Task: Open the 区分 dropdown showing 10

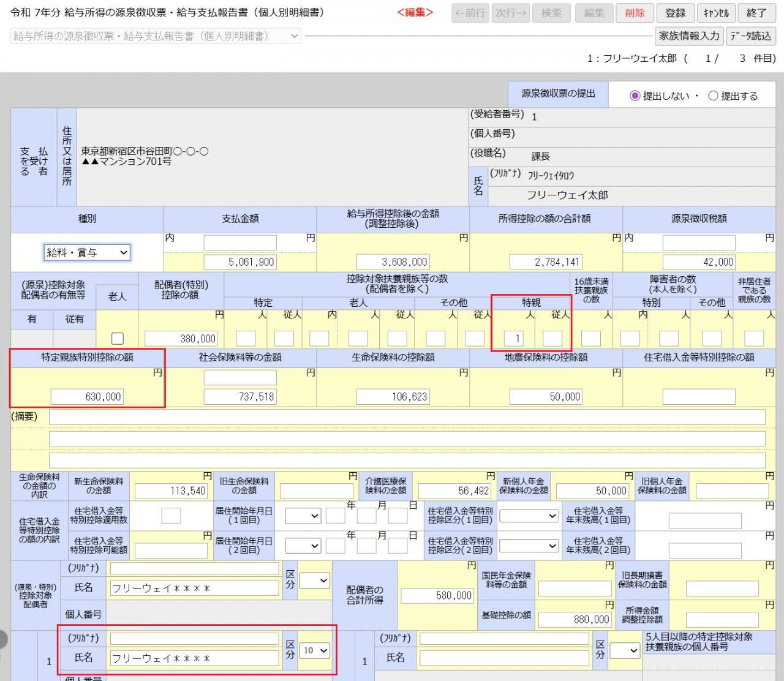Action: coord(314,650)
